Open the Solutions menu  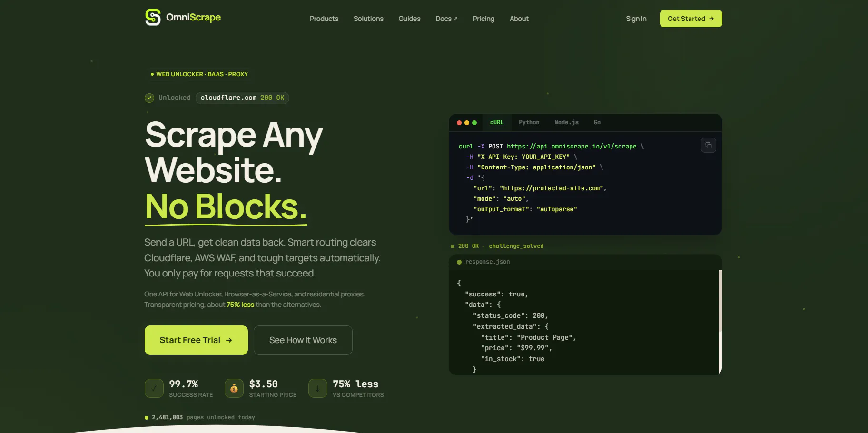[368, 19]
